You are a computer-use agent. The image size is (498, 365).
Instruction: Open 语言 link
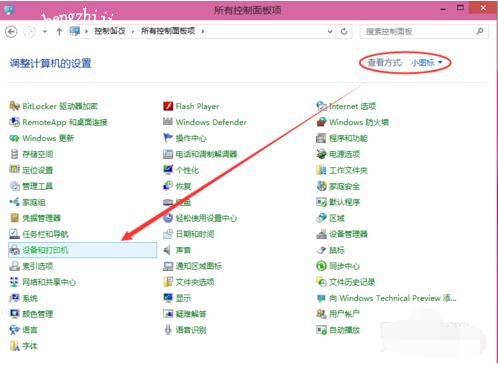[x=30, y=330]
